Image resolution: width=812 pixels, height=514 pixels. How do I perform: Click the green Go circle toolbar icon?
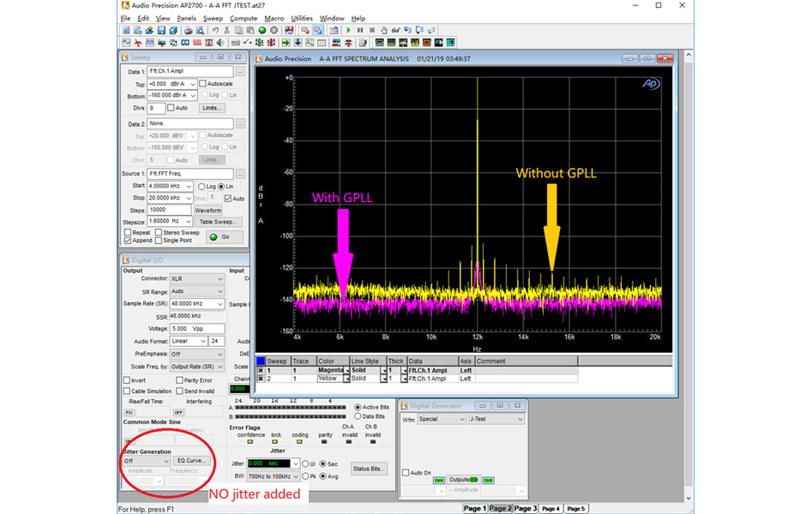click(262, 30)
